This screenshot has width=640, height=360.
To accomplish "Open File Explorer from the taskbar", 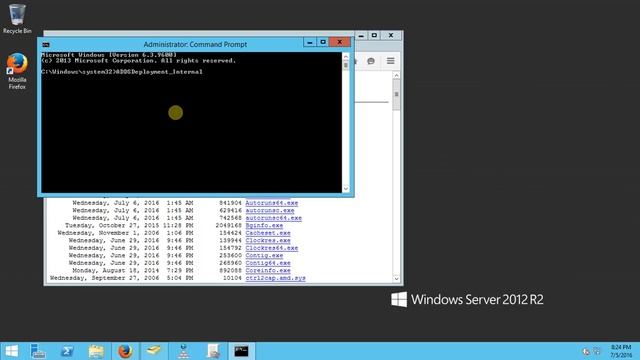I will (96, 351).
